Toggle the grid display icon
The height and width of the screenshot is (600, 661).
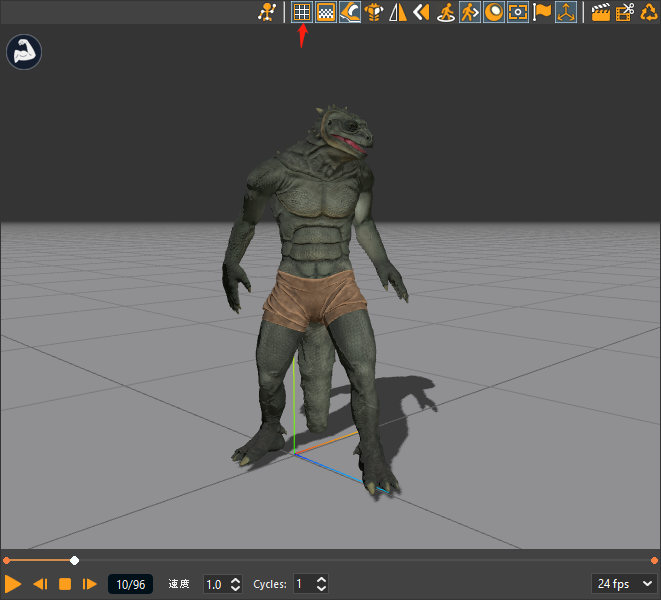click(301, 12)
